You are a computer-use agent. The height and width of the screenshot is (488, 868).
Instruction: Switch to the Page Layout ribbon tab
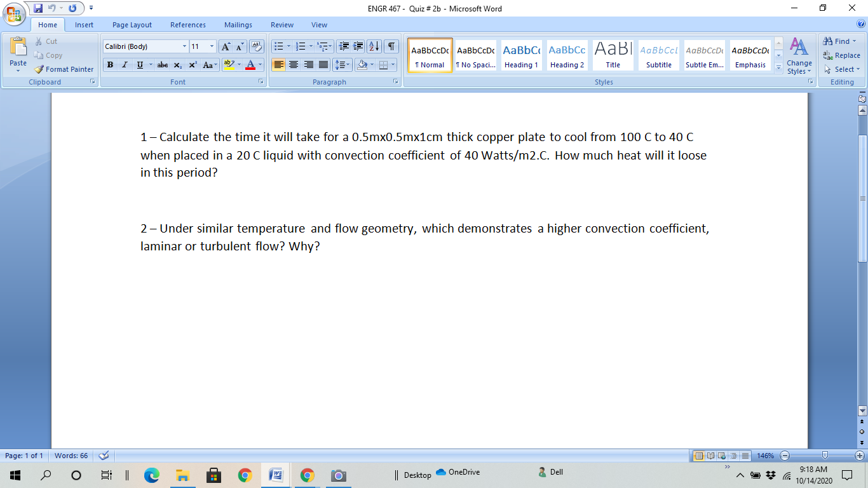pos(131,25)
